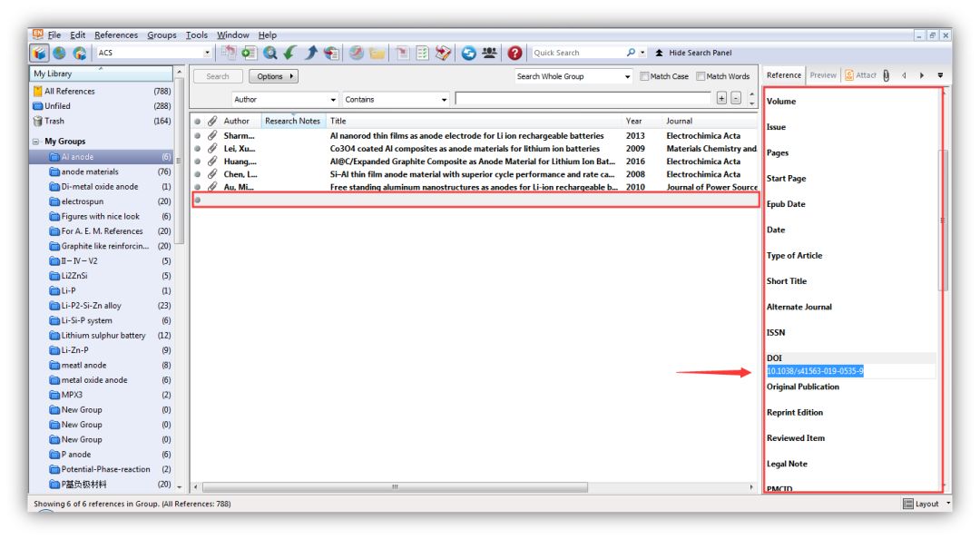Open the Share Library people icon

pos(489,54)
